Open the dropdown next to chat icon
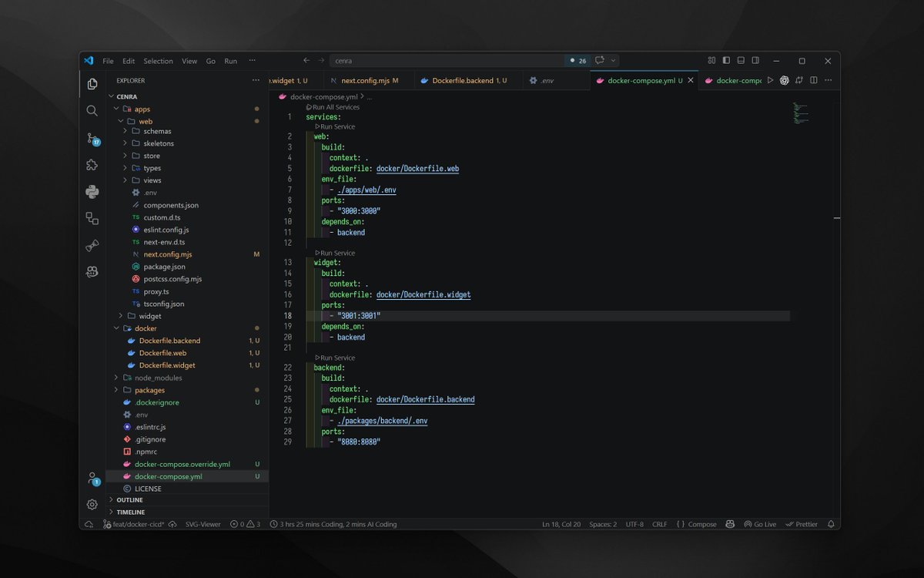 (614, 61)
